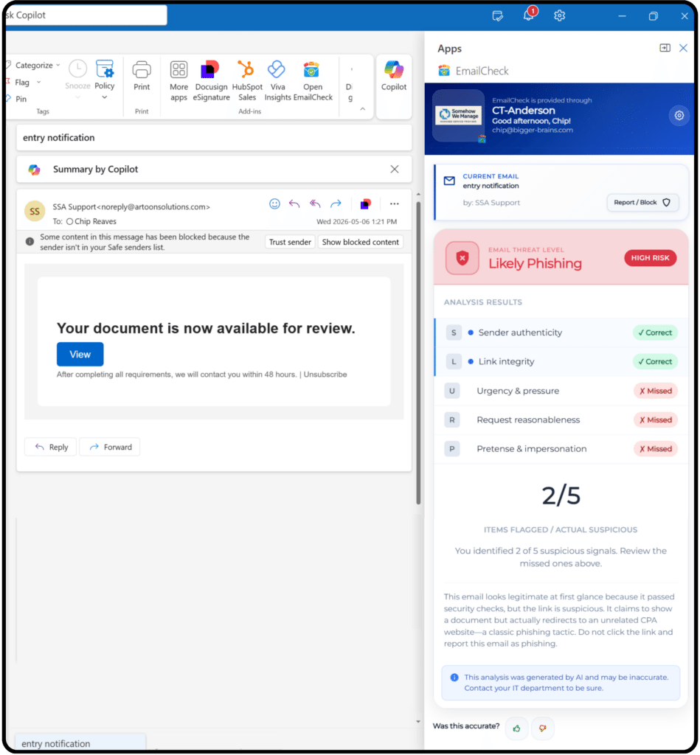Open Docusign eSignature add-in

[211, 80]
